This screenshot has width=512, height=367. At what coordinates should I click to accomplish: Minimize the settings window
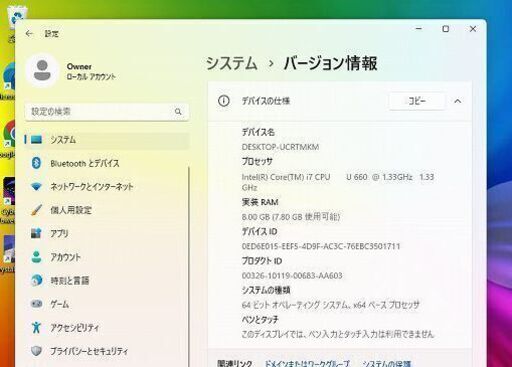coord(419,29)
